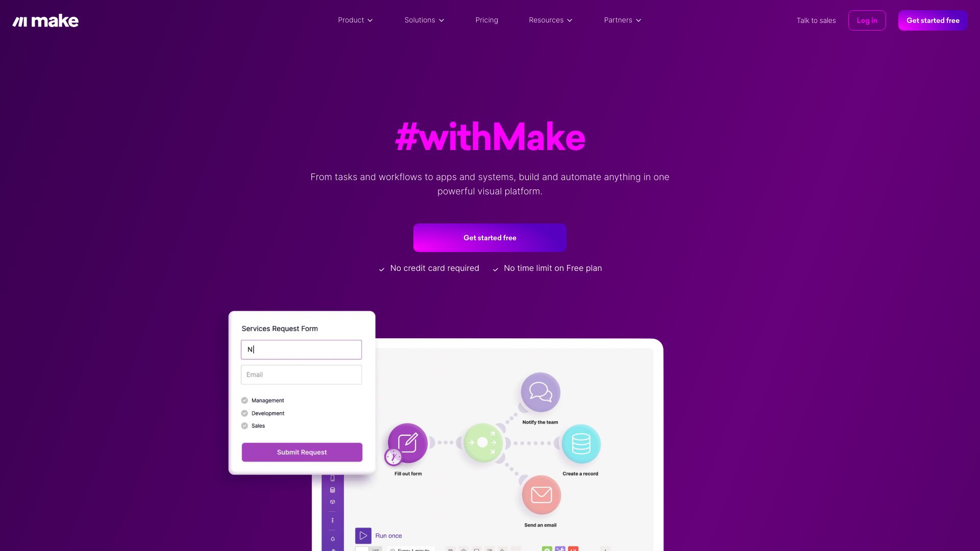The height and width of the screenshot is (551, 980).
Task: Click the Email input field
Action: point(302,375)
